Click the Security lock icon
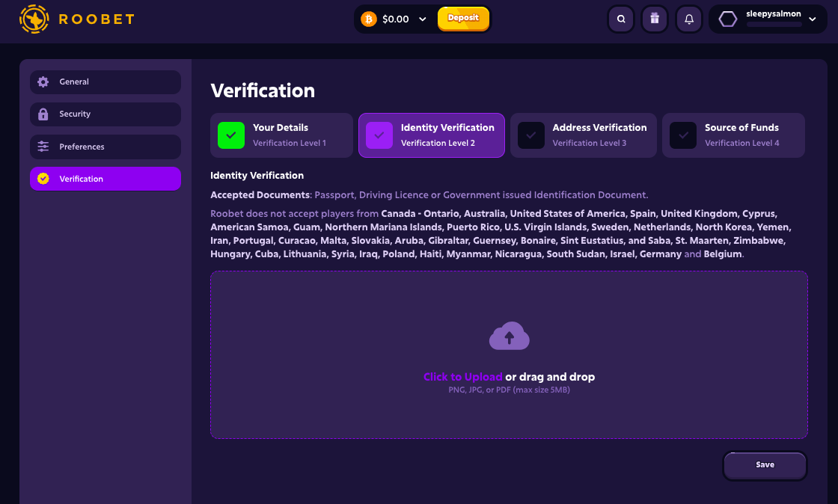 tap(43, 114)
